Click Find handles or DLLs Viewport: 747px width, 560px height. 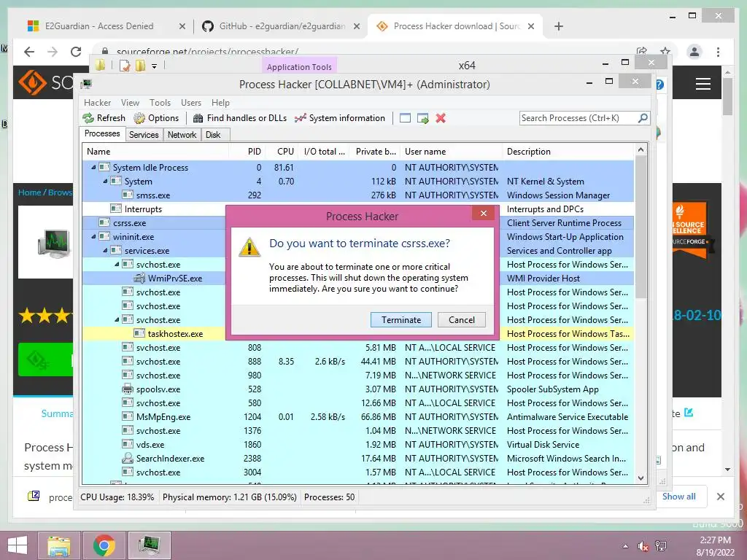[239, 118]
